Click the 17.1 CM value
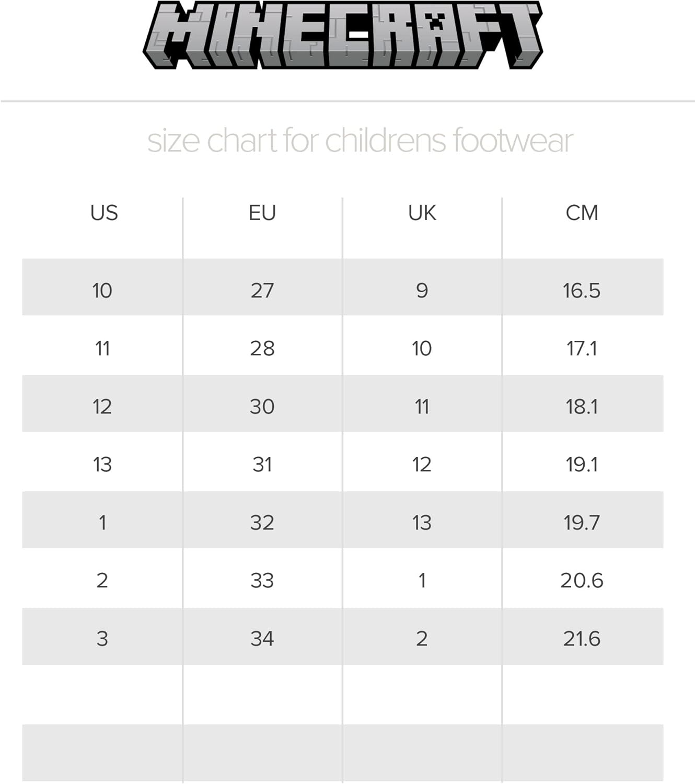695x784 pixels. pyautogui.click(x=582, y=348)
